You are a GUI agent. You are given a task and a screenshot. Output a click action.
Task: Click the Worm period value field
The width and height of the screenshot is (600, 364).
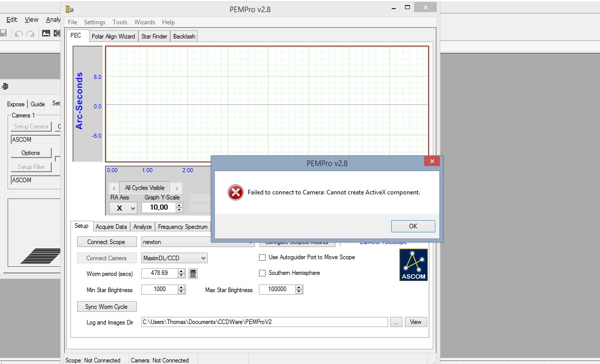pyautogui.click(x=160, y=273)
